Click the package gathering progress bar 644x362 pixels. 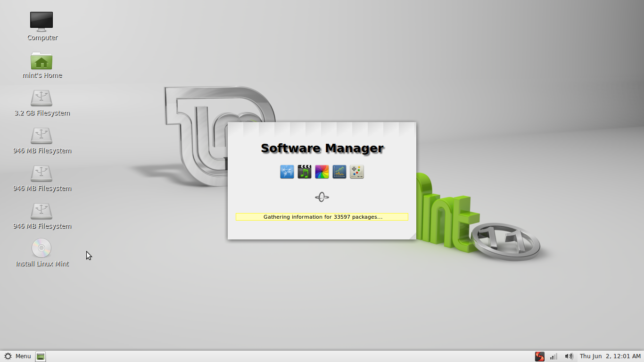[322, 217]
